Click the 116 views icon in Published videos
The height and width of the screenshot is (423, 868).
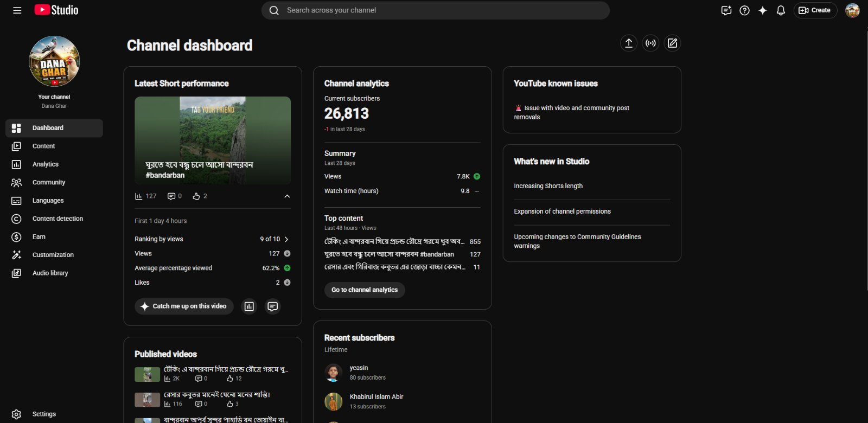point(167,404)
